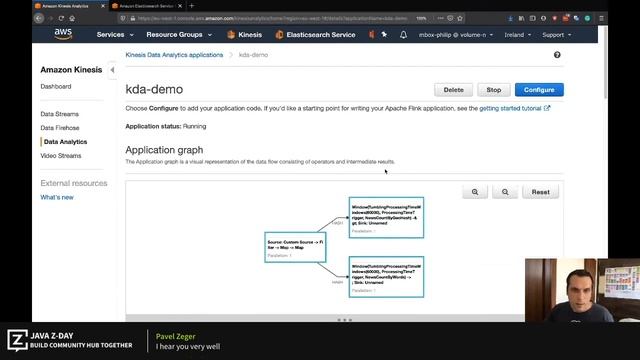Open the browser hamburger menu
Screen dimensions: 640x360
(601, 18)
